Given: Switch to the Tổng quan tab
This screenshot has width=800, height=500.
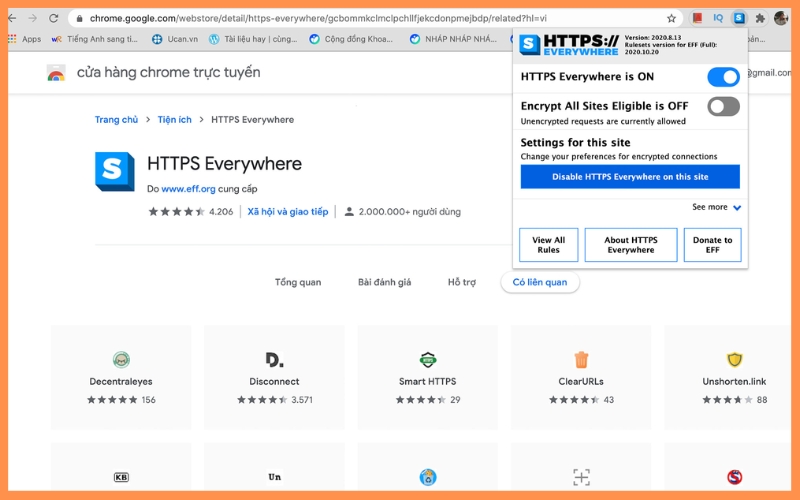Looking at the screenshot, I should pos(298,282).
